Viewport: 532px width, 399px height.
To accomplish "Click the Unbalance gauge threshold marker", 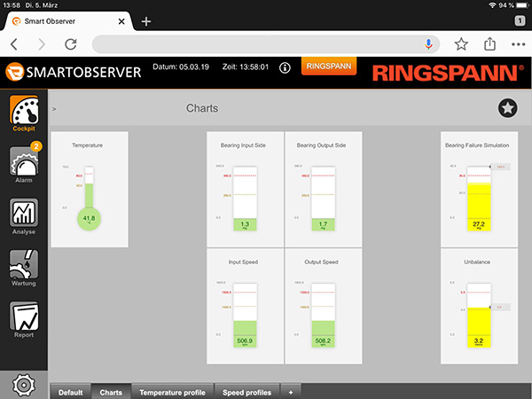I will [x=499, y=307].
